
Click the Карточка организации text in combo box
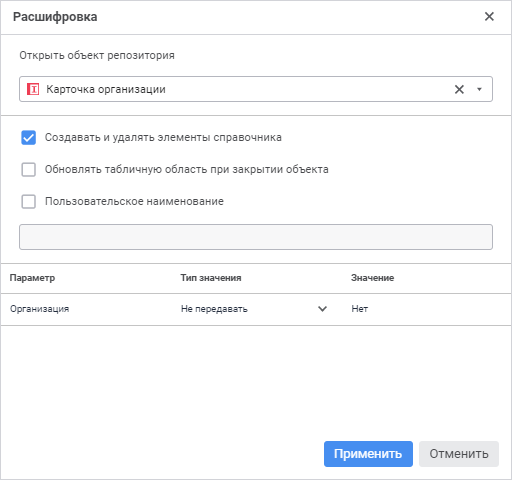pyautogui.click(x=106, y=89)
